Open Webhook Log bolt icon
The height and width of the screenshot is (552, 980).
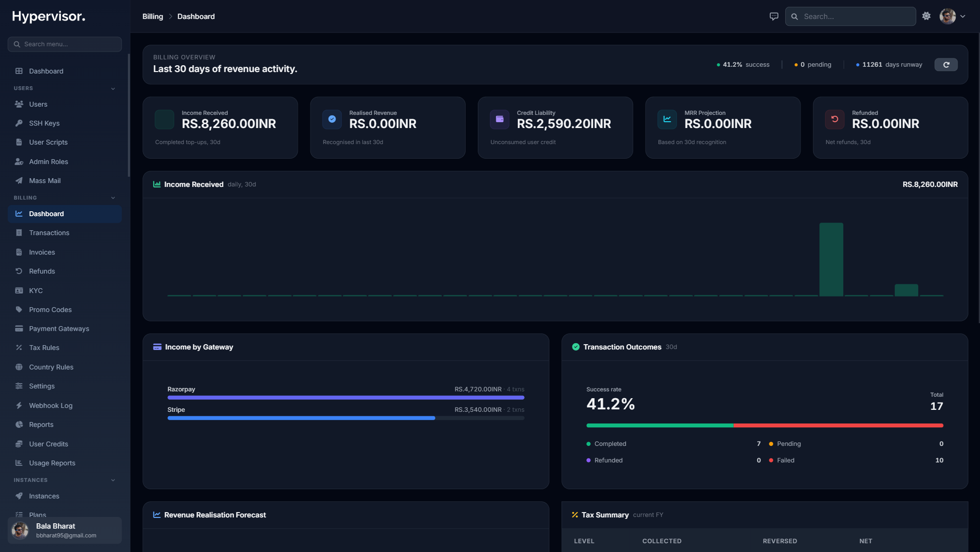click(19, 405)
